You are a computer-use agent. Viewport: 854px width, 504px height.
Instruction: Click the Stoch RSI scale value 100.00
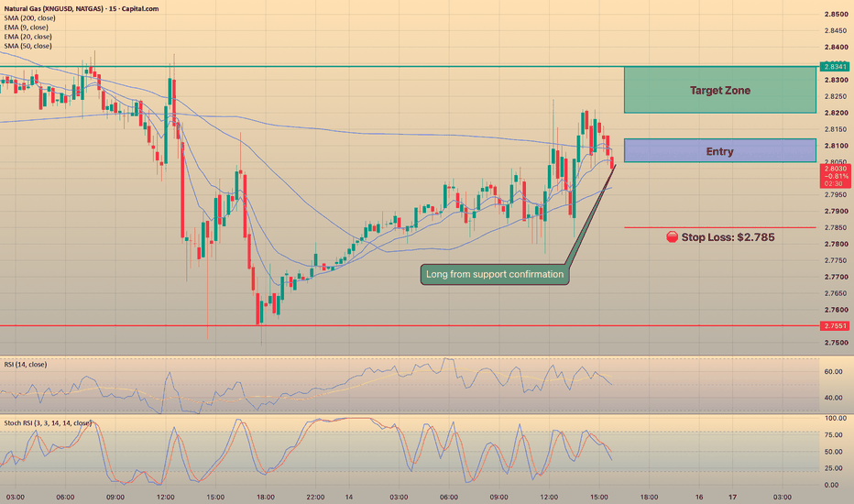point(836,418)
